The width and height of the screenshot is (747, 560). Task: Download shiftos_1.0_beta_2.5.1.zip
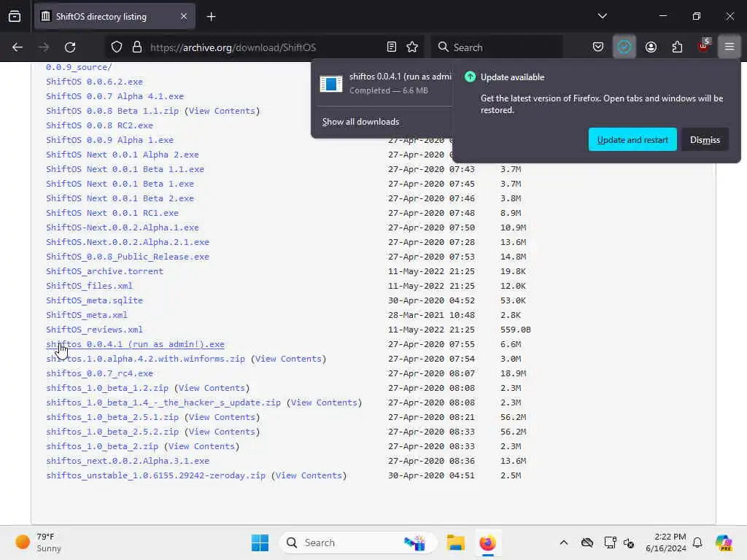pos(112,417)
